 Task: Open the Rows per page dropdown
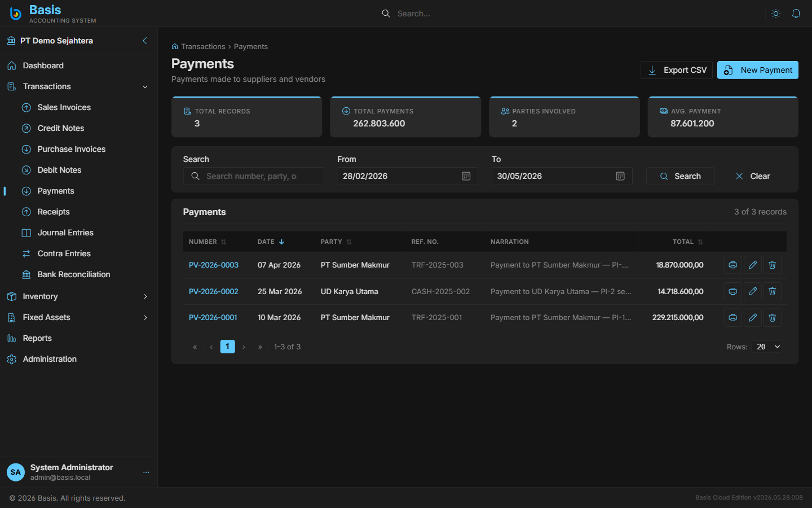(768, 347)
